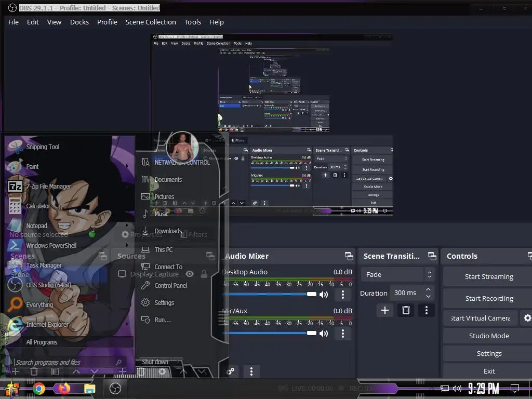Open Docks menu

pos(79,22)
